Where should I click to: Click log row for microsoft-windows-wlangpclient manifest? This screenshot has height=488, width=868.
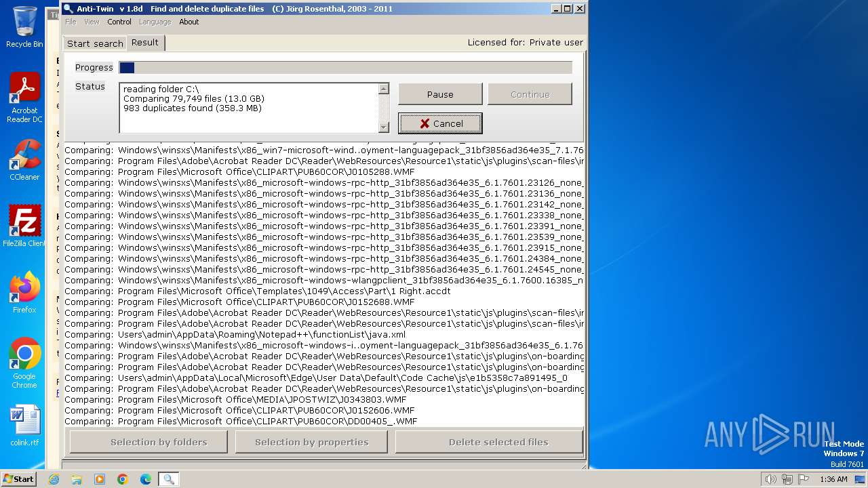(323, 280)
